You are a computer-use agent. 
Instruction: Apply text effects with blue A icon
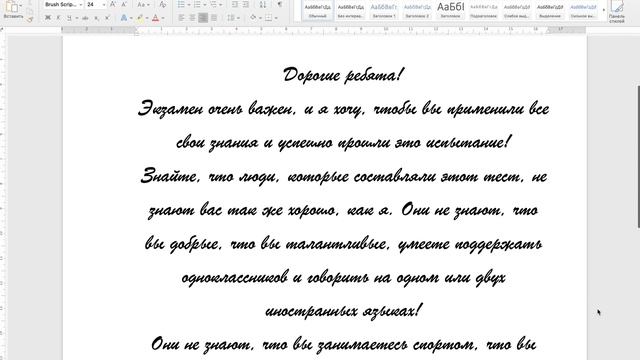point(124,18)
